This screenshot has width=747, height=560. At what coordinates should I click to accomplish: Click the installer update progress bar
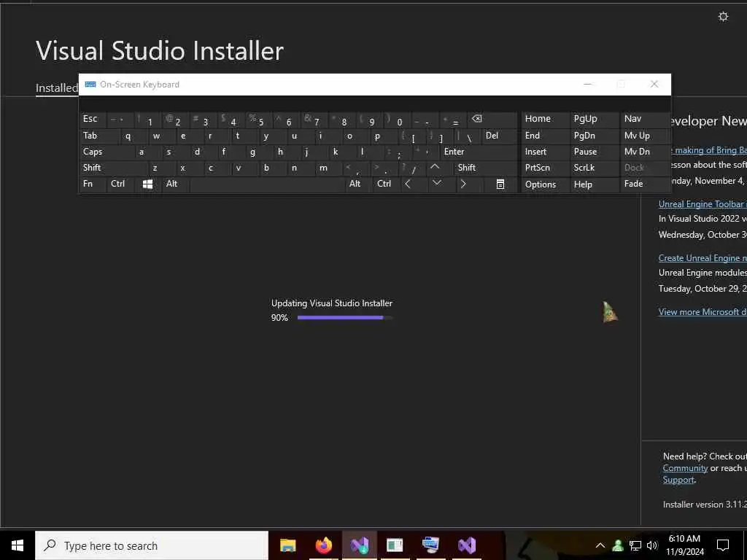(x=345, y=318)
